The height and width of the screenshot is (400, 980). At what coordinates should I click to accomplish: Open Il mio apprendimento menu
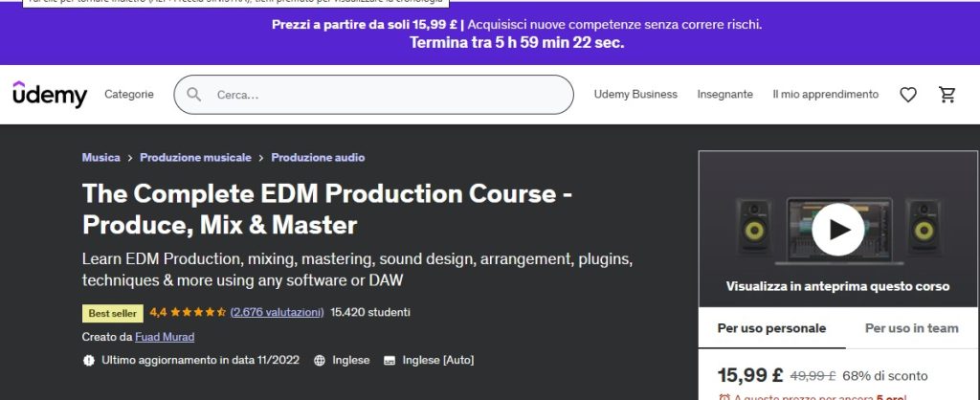[825, 95]
